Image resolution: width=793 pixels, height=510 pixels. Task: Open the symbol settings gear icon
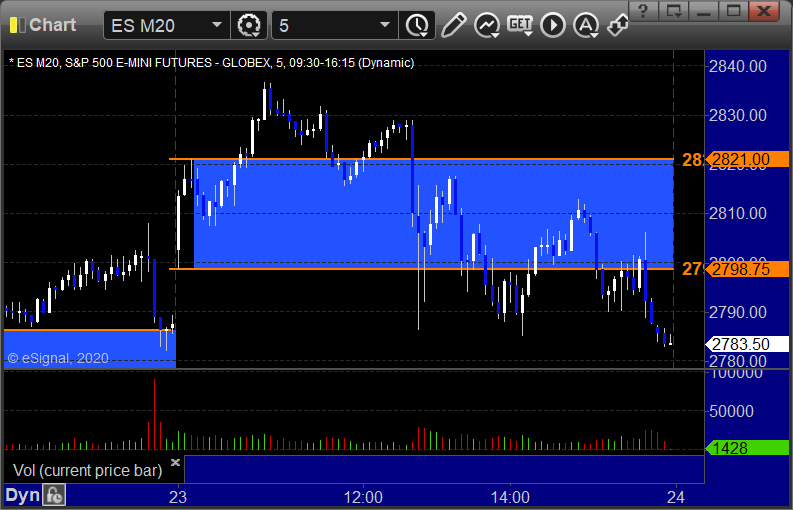coord(249,25)
